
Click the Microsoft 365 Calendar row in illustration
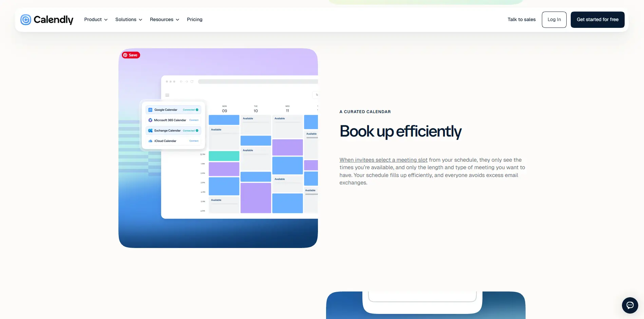coord(173,120)
